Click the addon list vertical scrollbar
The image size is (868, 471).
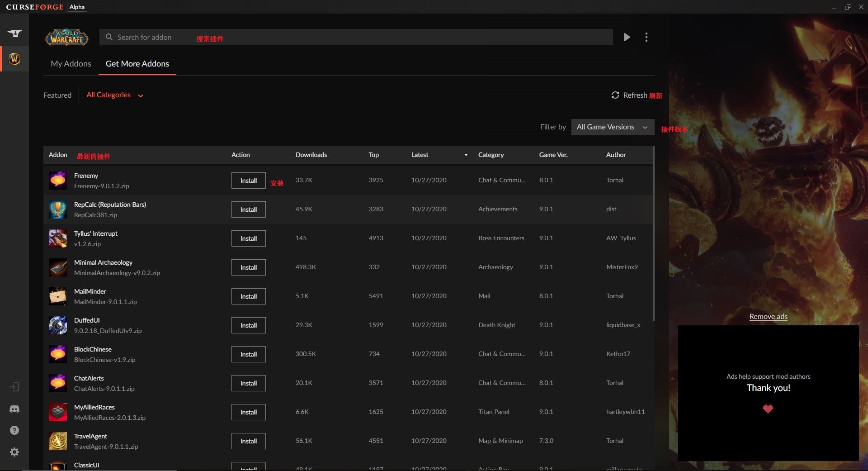point(654,233)
